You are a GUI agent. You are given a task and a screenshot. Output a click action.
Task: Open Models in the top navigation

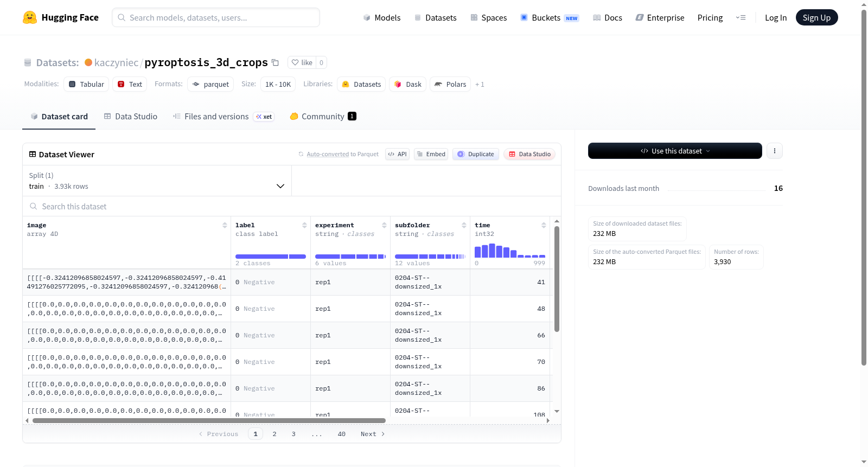pos(382,17)
